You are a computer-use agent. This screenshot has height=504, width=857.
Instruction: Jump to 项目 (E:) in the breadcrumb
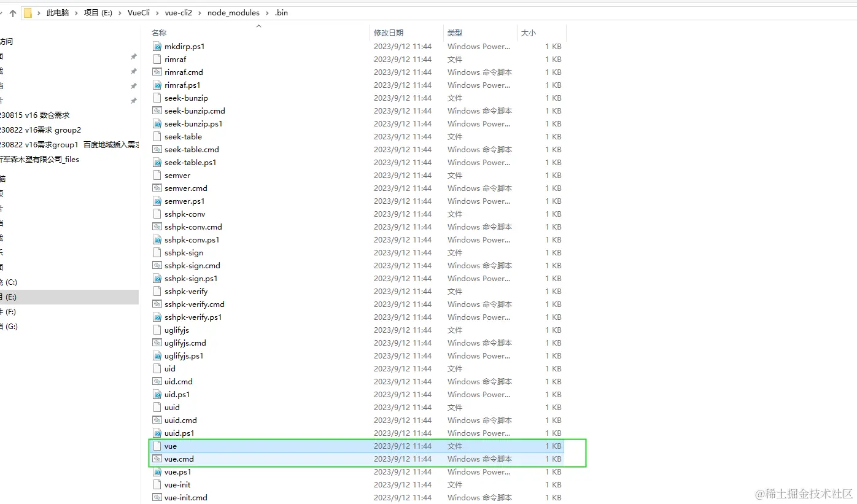click(x=98, y=13)
